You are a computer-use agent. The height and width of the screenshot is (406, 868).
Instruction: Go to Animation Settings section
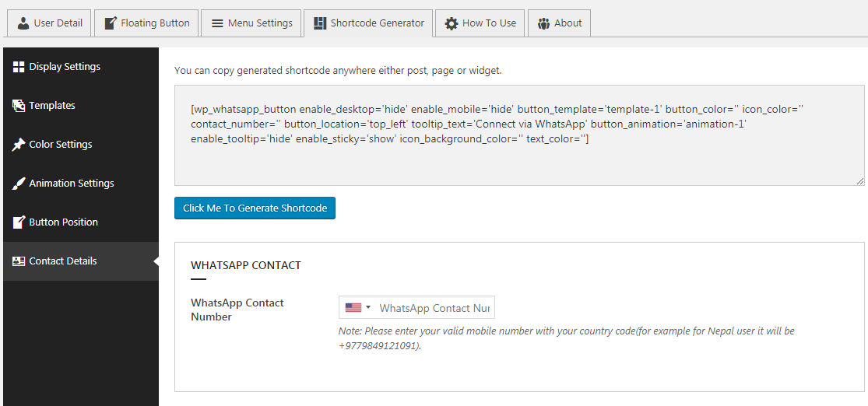tap(81, 183)
